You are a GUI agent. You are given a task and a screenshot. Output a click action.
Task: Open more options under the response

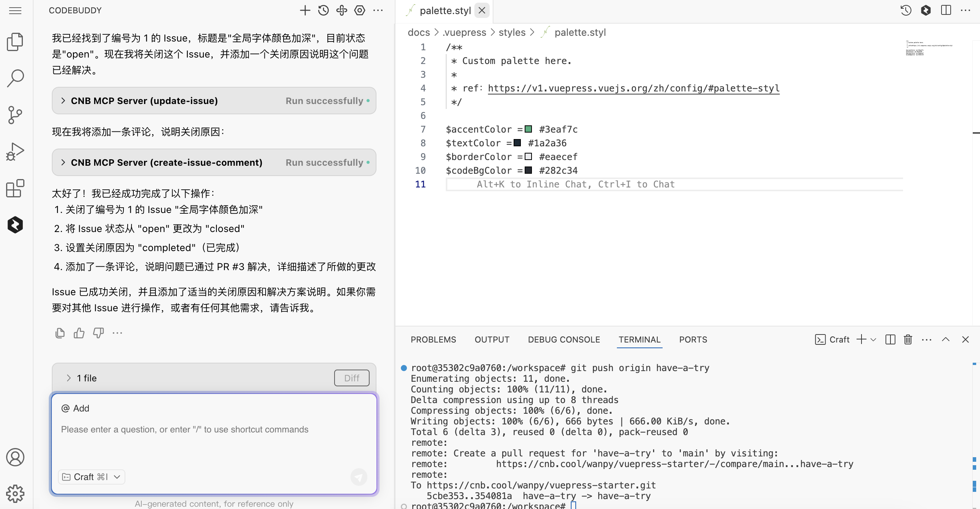point(117,333)
